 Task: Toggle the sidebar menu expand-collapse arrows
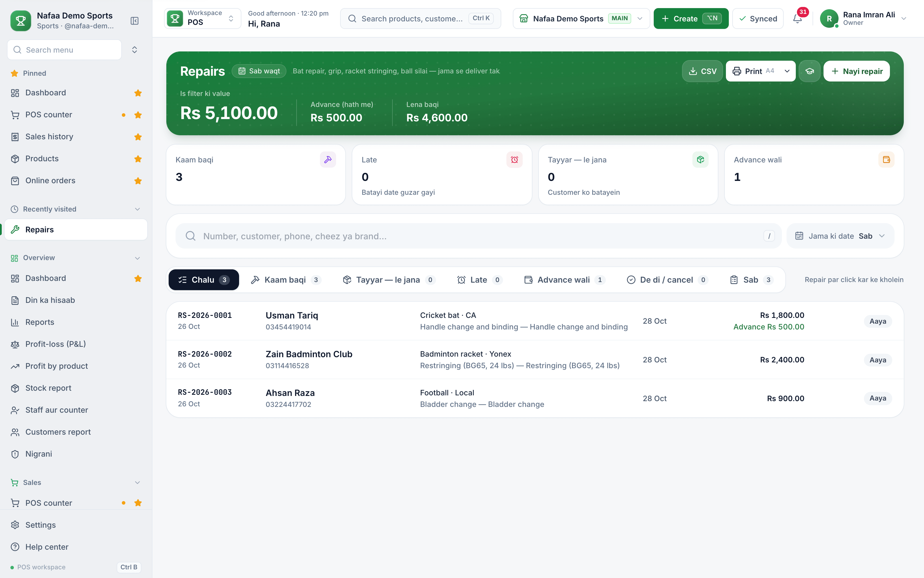coord(134,50)
